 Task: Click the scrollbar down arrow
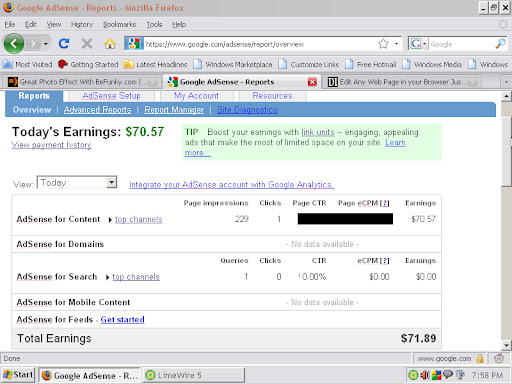pyautogui.click(x=506, y=345)
